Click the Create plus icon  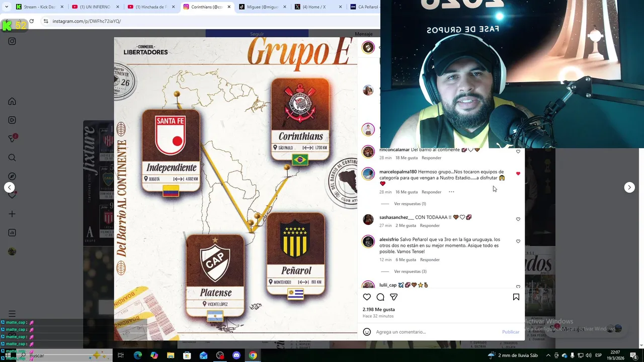(12, 214)
